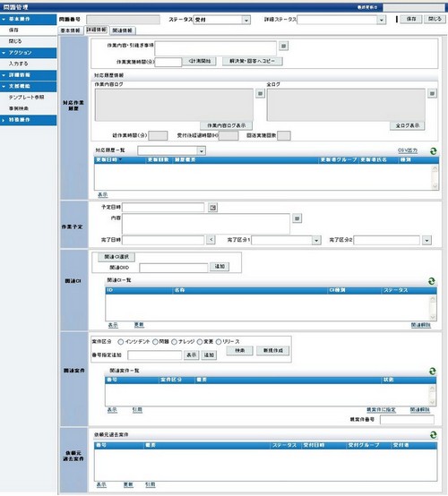This screenshot has width=448, height=496.
Task: Open expand icon next to 全ログ box
Action: (x=433, y=94)
